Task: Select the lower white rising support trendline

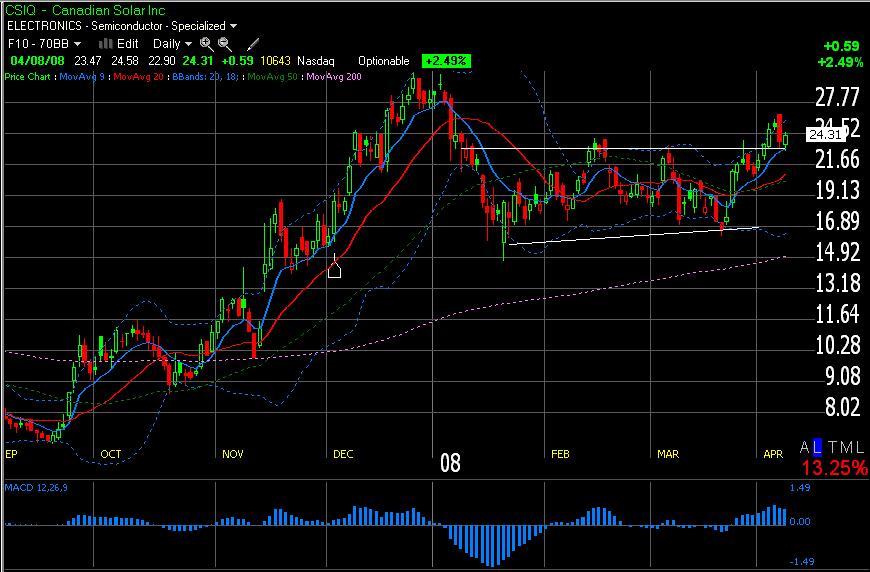Action: [633, 235]
